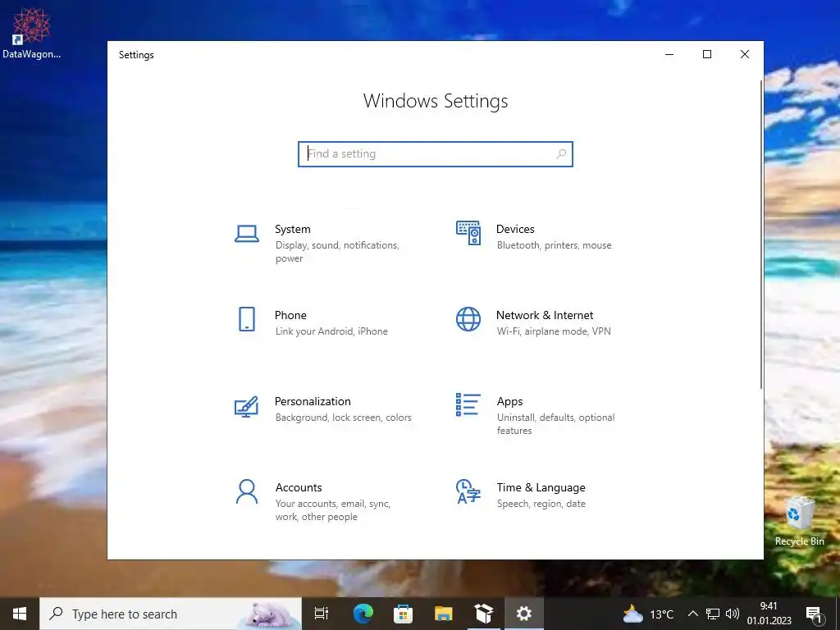
Task: Open Task View on the taskbar
Action: click(x=322, y=614)
